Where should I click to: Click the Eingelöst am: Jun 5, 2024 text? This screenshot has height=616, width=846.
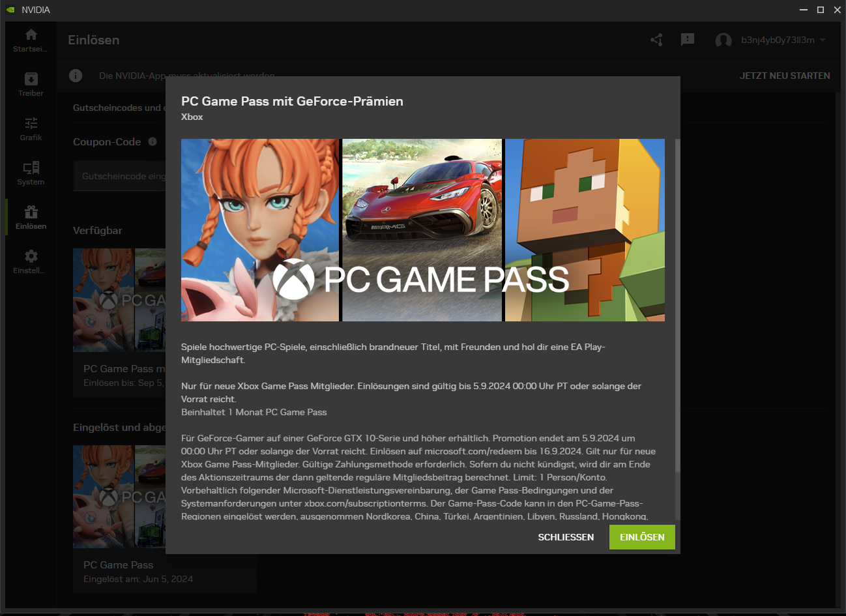pos(138,579)
